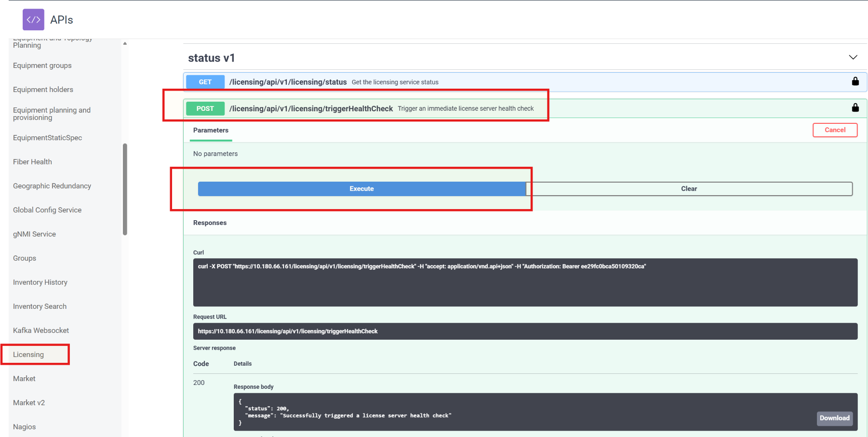The image size is (868, 437).
Task: Click the Curl command text block
Action: coord(525,282)
